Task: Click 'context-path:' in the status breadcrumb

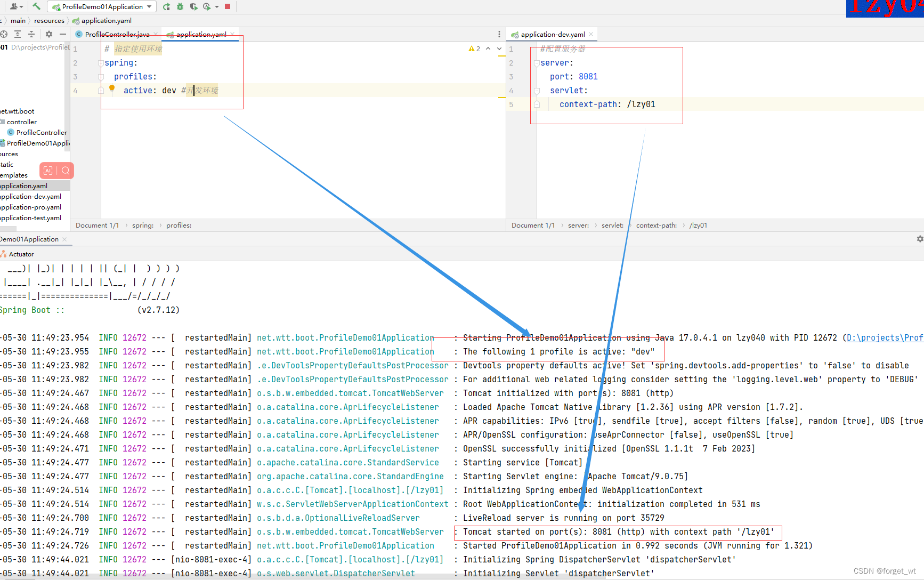Action: click(x=656, y=225)
